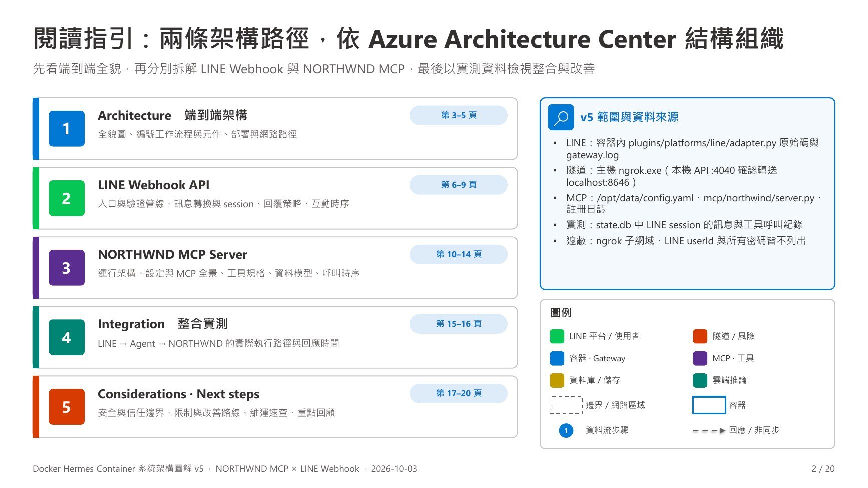Click the bullet starting with 遮蔽：ngrok 子網域

(686, 241)
